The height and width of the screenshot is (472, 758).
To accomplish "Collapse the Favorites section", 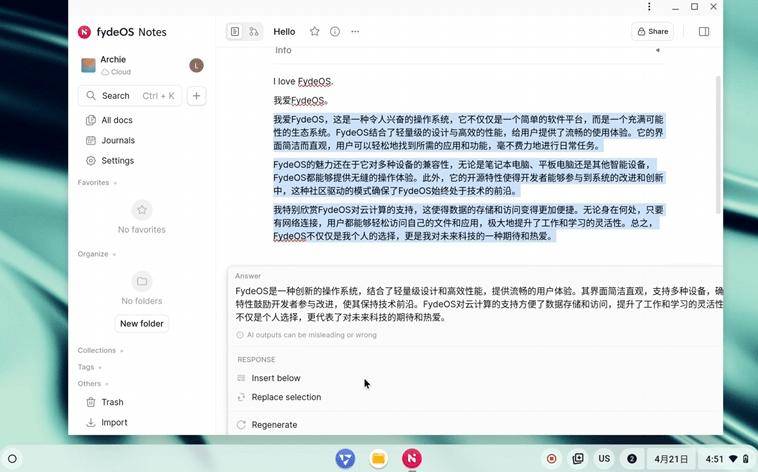I will click(x=98, y=182).
